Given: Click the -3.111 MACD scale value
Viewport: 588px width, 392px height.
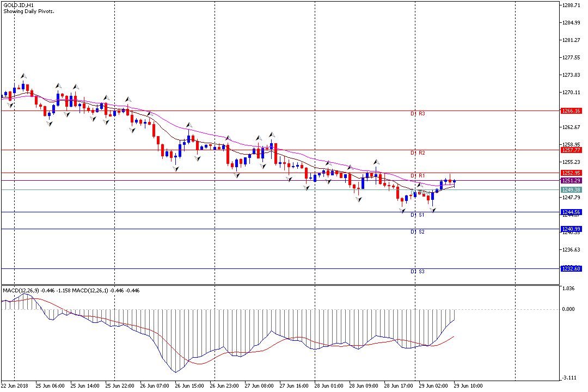Looking at the screenshot, I should tap(568, 378).
